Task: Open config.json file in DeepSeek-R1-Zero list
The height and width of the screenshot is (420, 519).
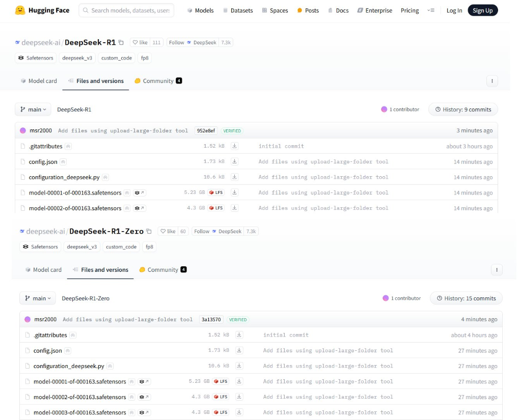Action: [x=48, y=350]
